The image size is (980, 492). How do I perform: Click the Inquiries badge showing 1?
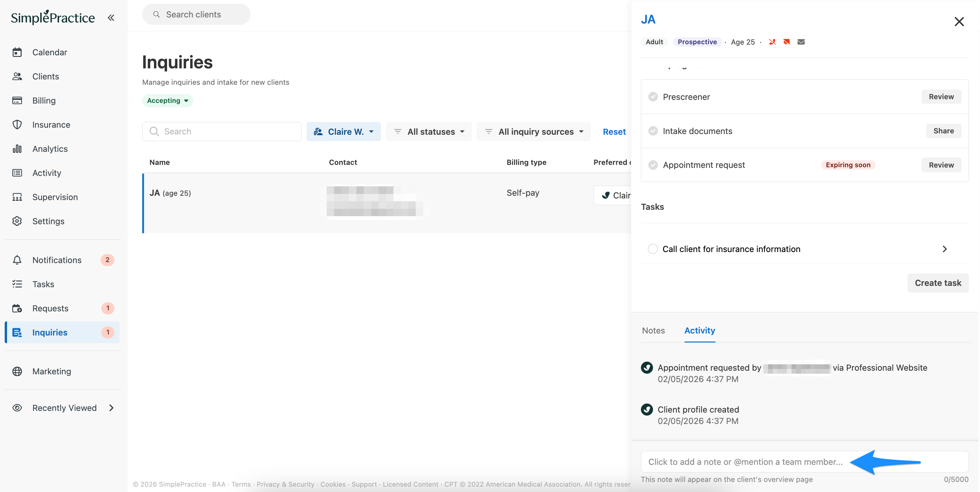(108, 332)
